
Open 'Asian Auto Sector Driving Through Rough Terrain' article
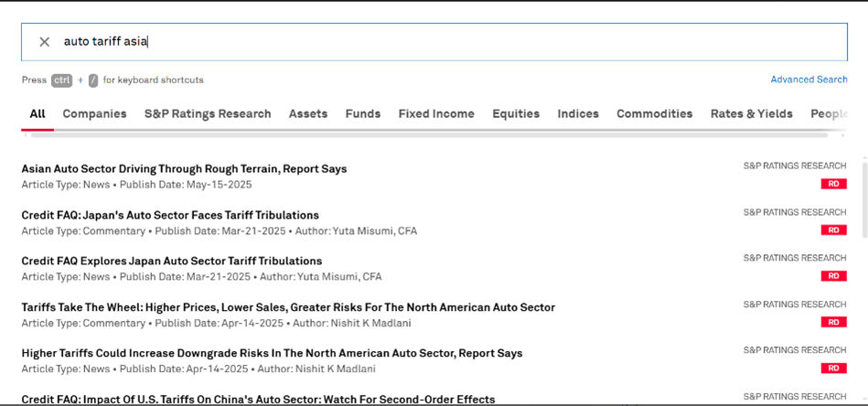(x=185, y=168)
